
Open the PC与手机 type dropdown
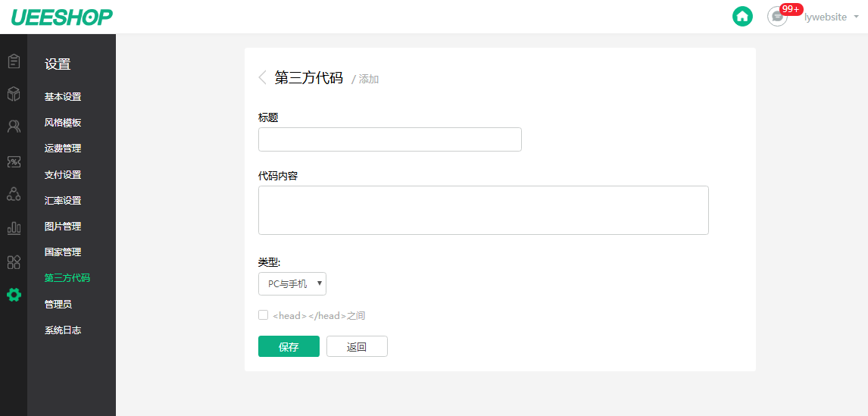click(x=292, y=283)
